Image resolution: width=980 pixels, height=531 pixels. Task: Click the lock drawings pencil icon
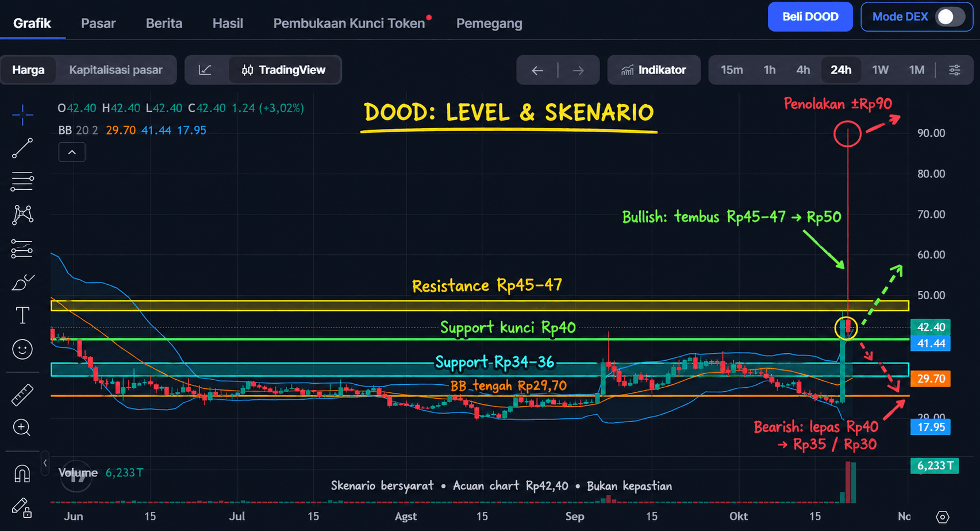(22, 507)
